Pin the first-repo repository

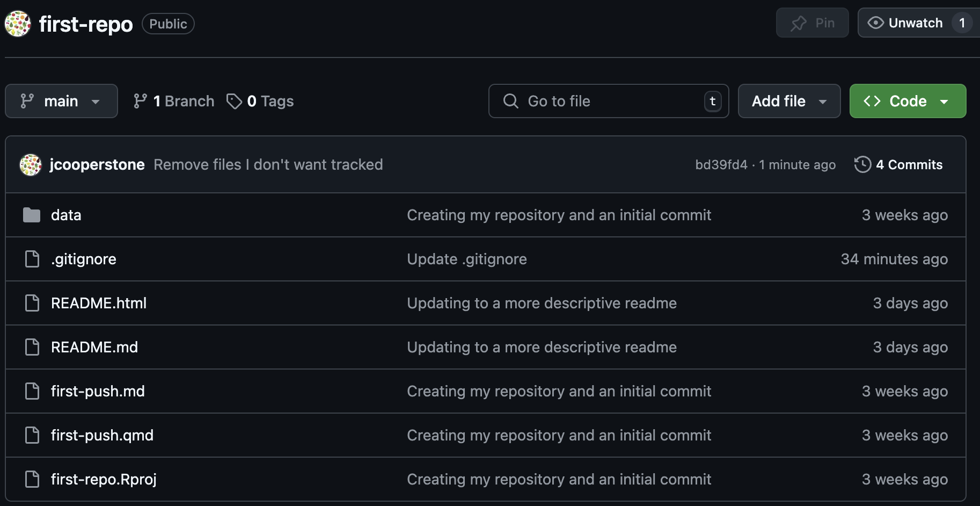pyautogui.click(x=812, y=23)
